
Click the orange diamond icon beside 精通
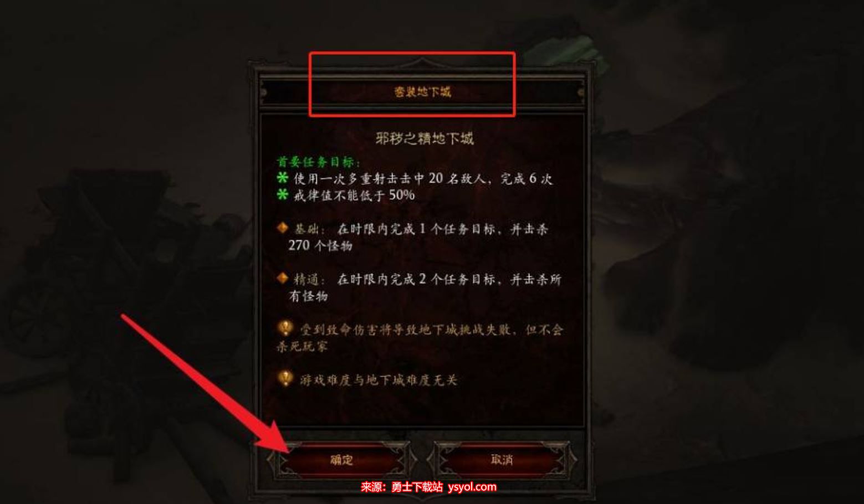(283, 278)
